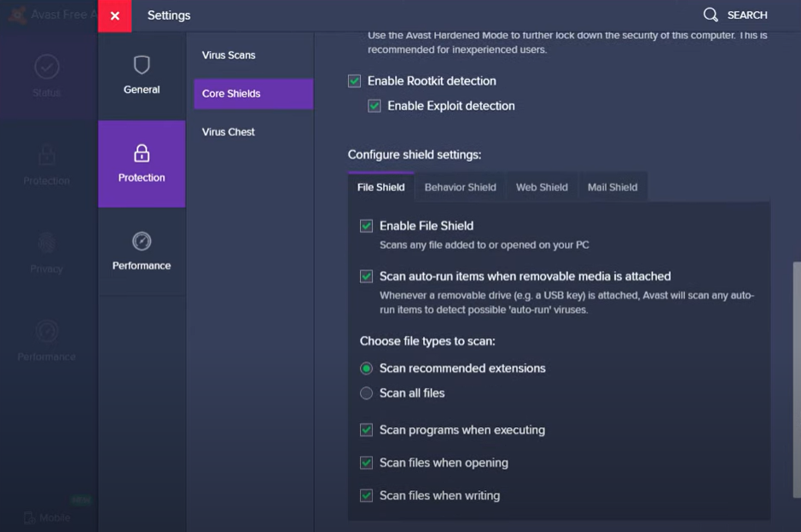
Task: Click the settings vertical scrollbar
Action: 797,379
